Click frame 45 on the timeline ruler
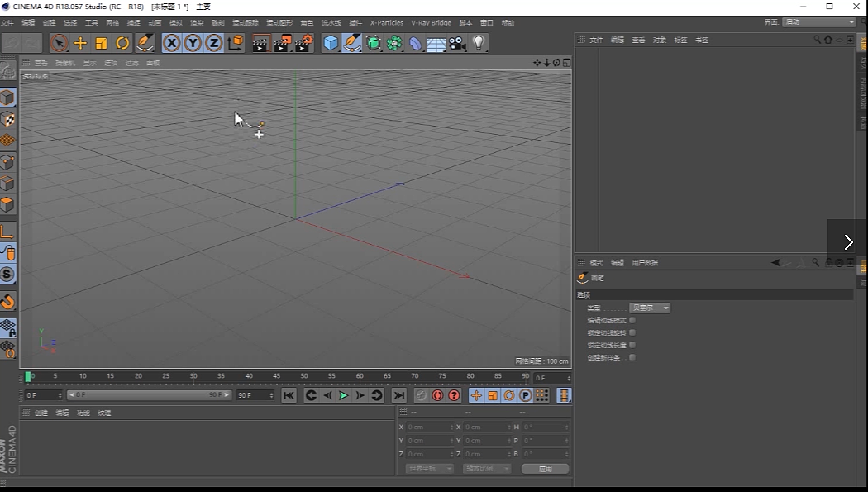The image size is (868, 492). coord(276,376)
